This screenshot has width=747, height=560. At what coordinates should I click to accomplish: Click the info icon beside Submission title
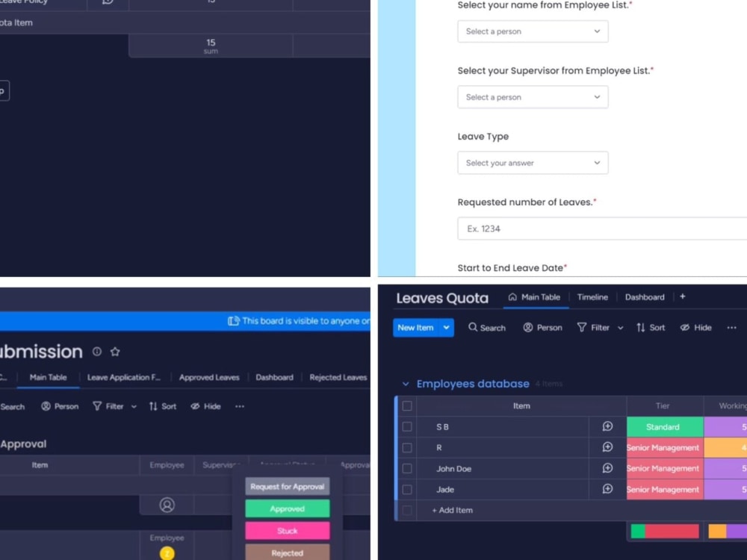96,352
